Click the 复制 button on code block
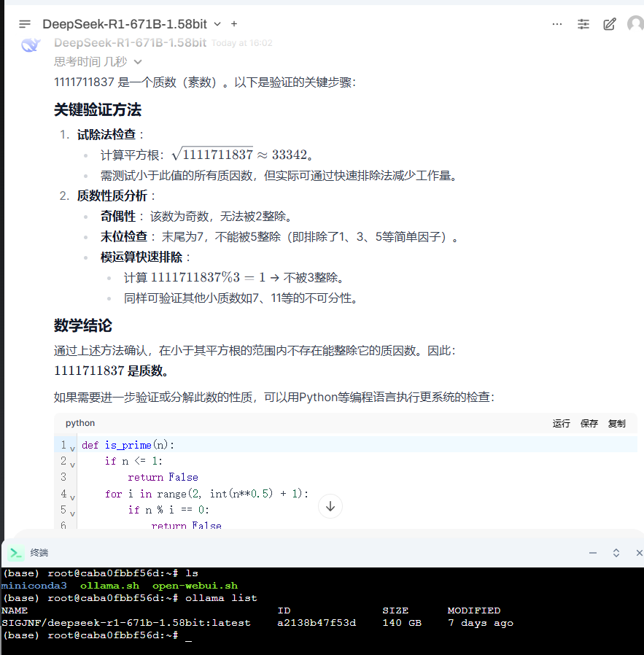 click(616, 424)
